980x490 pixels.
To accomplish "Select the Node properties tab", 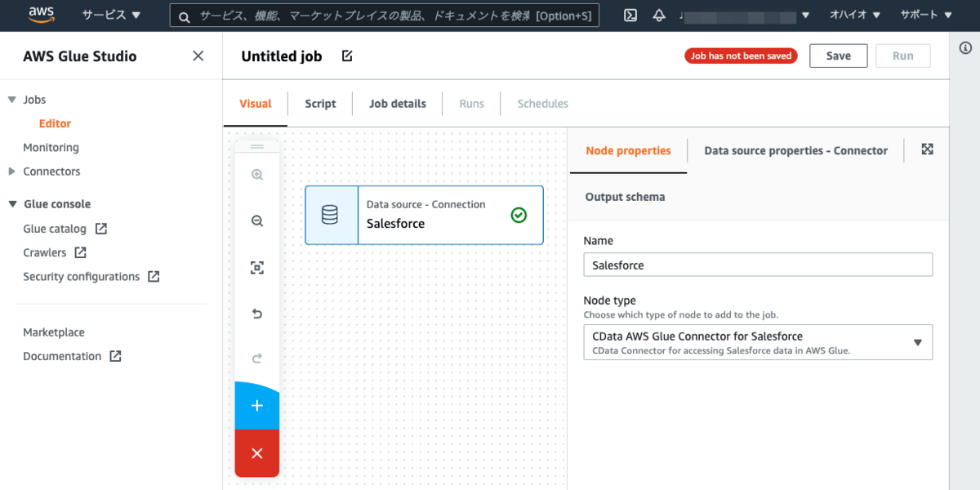I will click(628, 150).
